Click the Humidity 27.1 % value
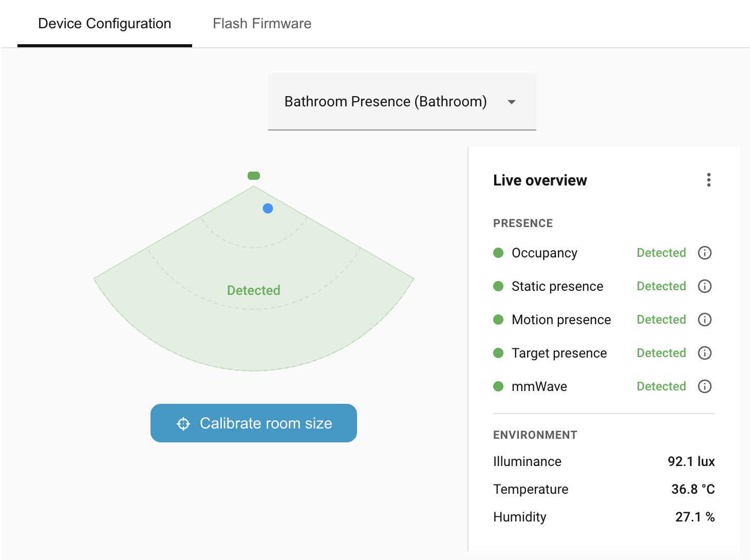 (695, 517)
